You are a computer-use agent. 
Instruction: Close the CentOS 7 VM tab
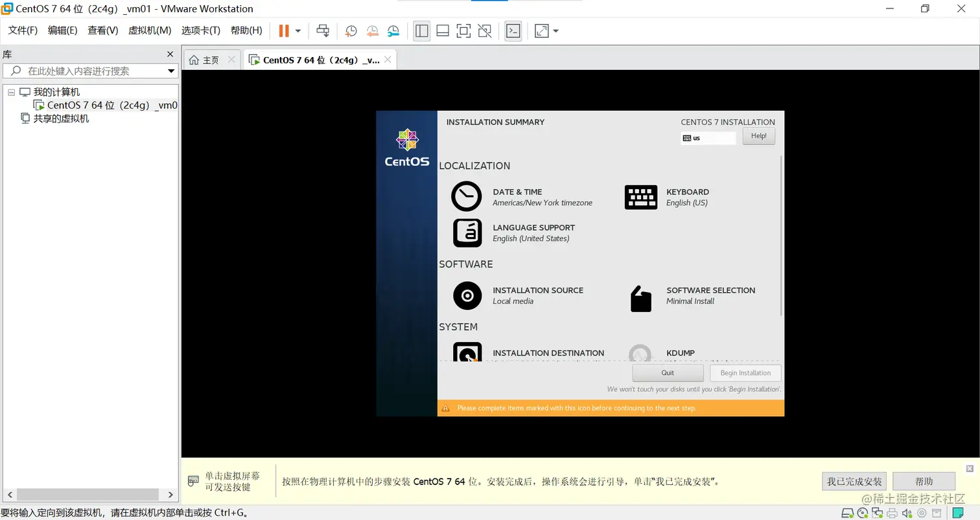pos(388,60)
